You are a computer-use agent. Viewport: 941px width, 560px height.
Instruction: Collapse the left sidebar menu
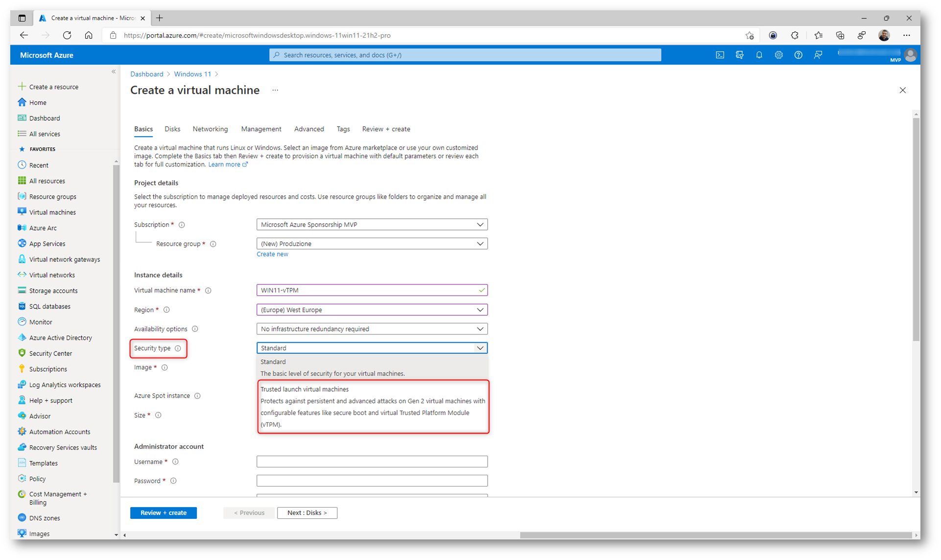(x=114, y=71)
